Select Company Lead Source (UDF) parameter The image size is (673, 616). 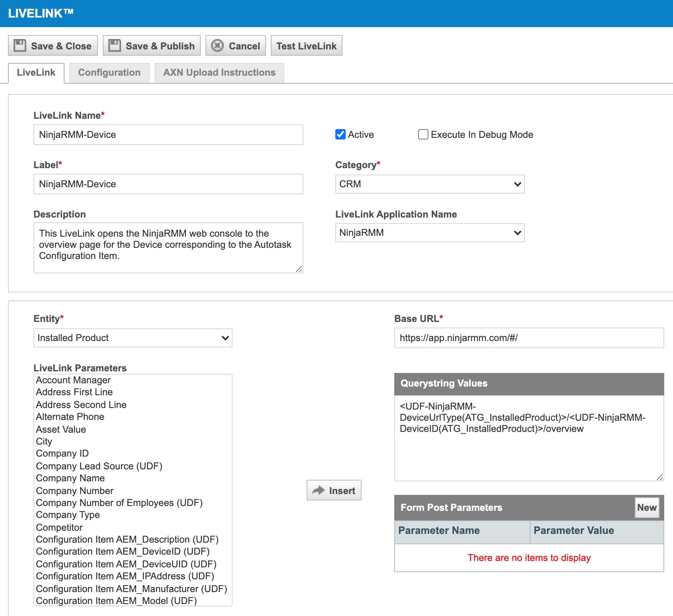[133, 466]
